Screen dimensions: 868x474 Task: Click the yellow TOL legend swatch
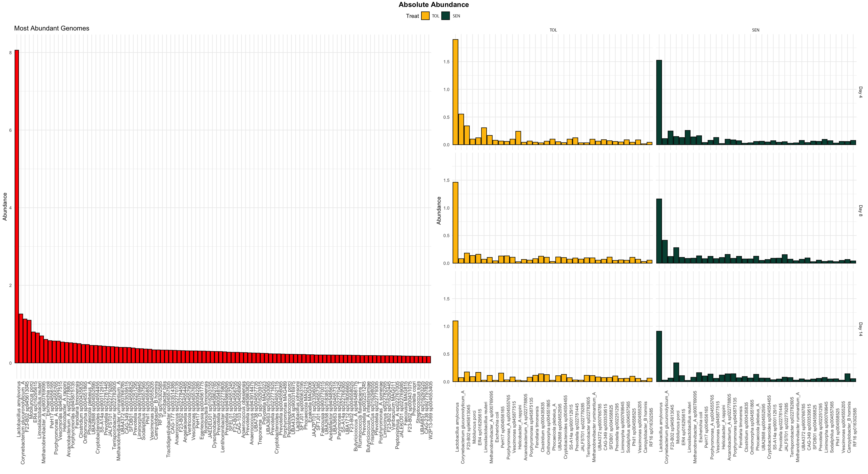pyautogui.click(x=425, y=16)
